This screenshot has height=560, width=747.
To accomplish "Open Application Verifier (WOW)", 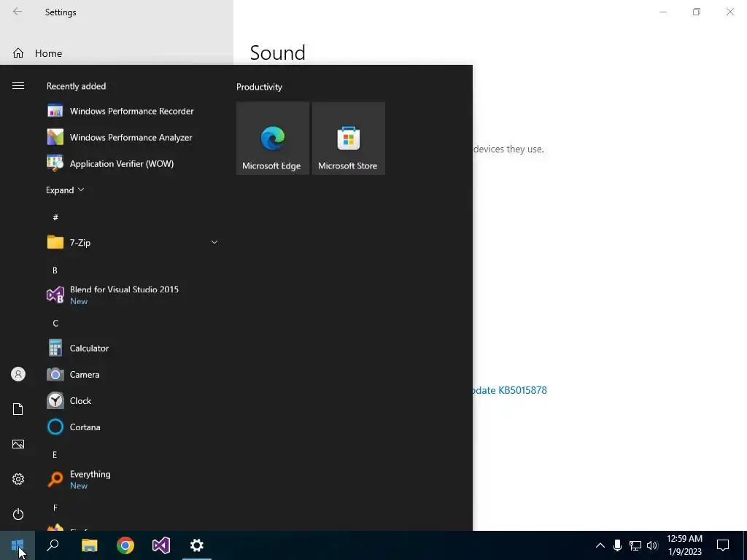I will tap(132, 164).
